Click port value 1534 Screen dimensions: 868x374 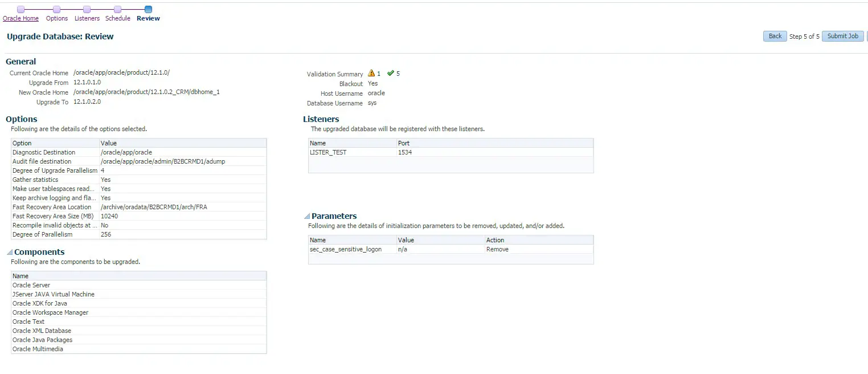point(405,152)
